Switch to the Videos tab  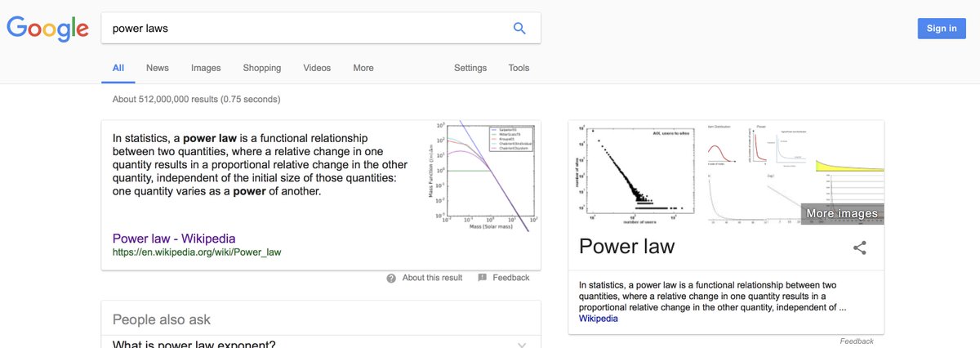click(317, 68)
